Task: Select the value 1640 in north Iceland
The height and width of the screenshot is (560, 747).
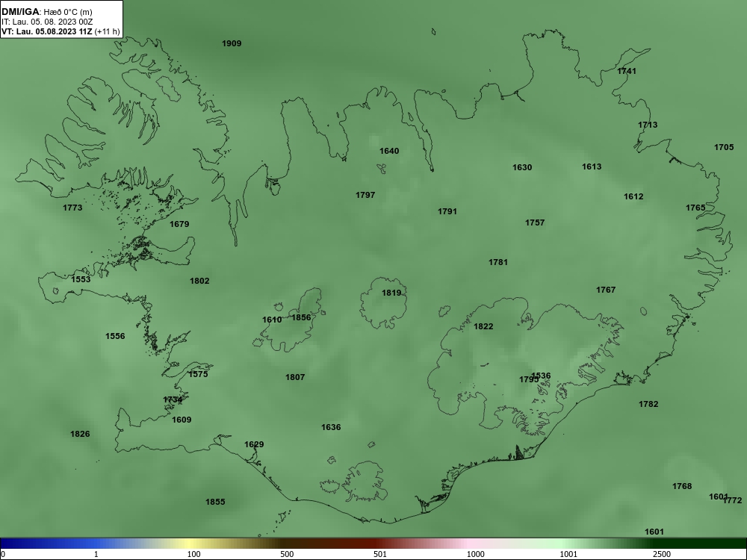Action: (389, 151)
